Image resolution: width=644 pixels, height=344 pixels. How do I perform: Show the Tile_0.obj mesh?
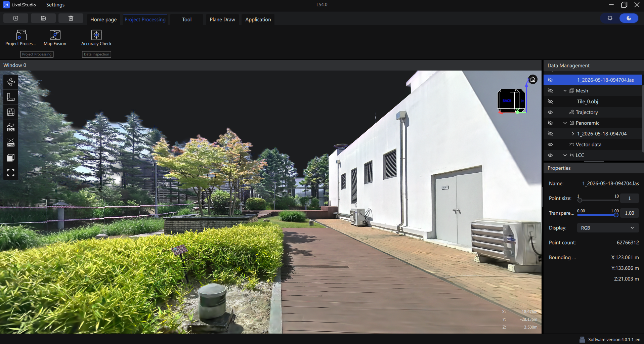coord(550,101)
